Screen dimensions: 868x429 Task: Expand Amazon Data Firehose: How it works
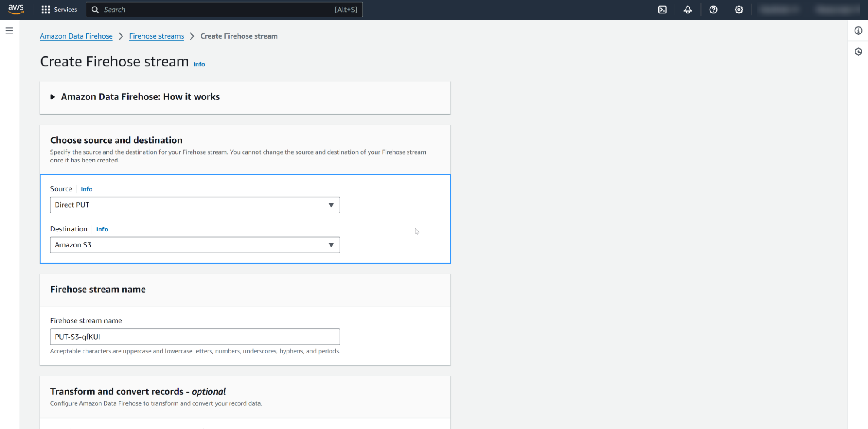pyautogui.click(x=140, y=97)
